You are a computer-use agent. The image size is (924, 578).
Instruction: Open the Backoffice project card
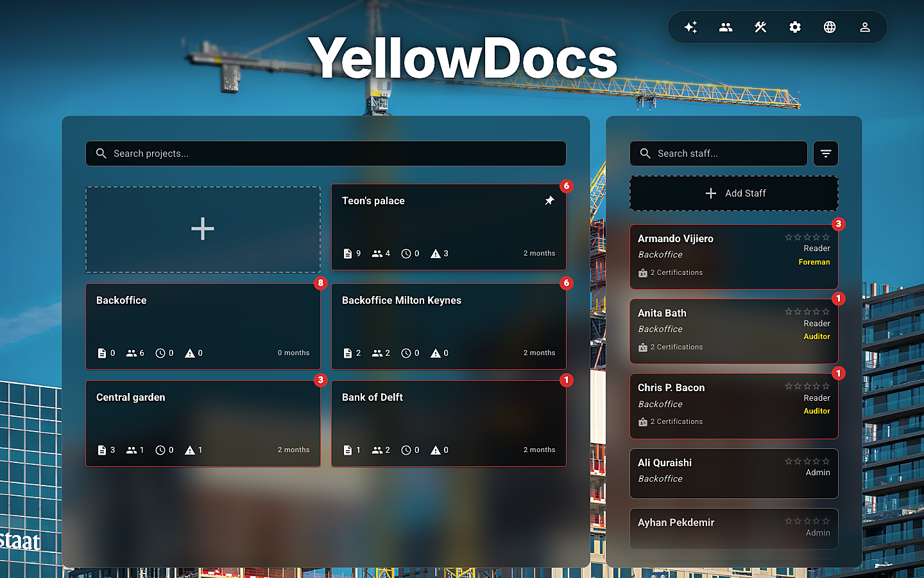(203, 326)
